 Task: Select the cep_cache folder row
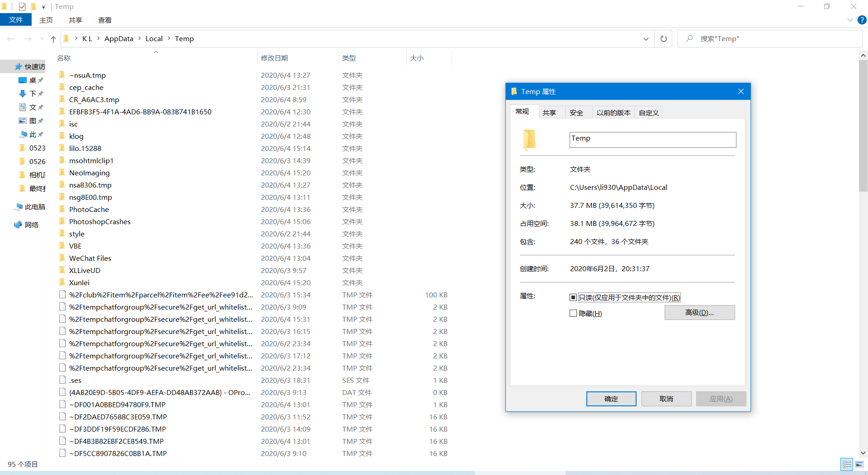click(x=253, y=87)
